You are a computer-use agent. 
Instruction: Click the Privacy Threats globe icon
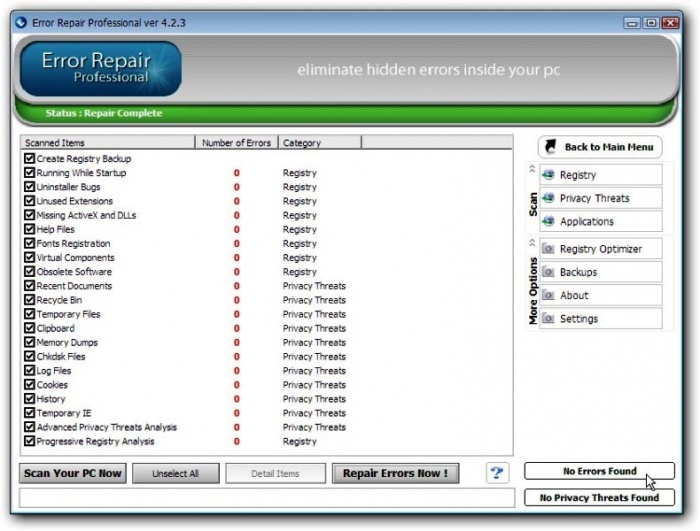pyautogui.click(x=548, y=198)
